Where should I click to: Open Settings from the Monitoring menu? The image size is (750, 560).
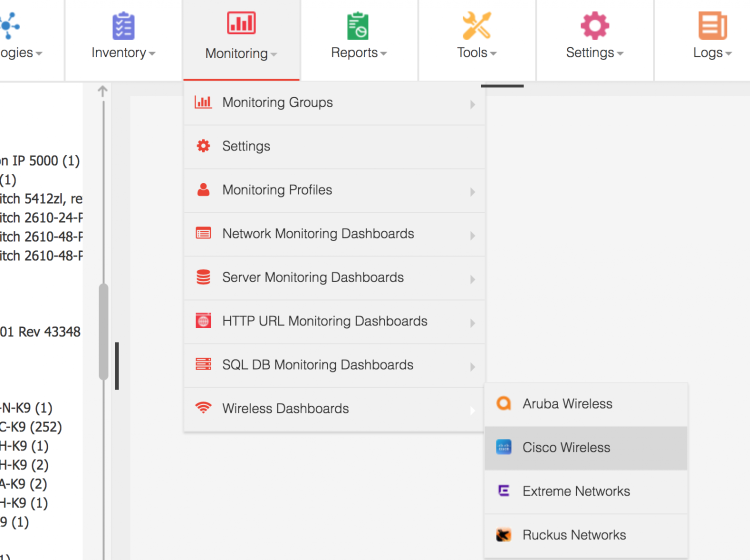(x=246, y=145)
